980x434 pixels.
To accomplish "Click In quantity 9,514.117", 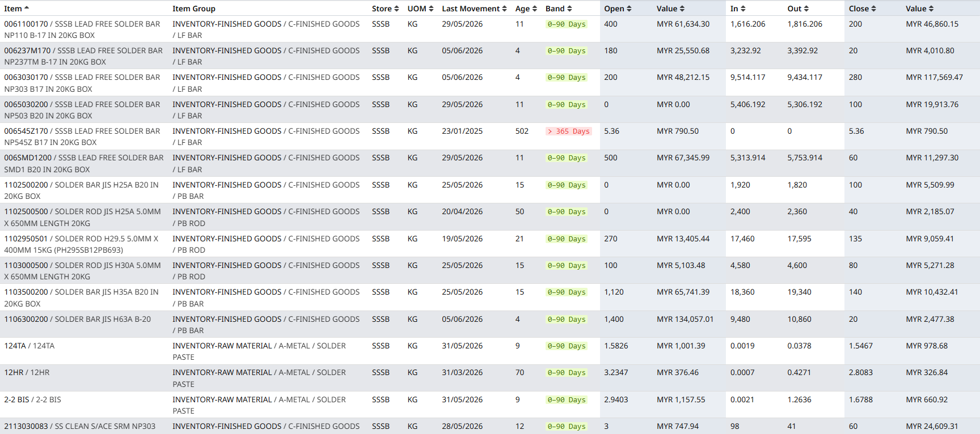I will click(x=747, y=77).
